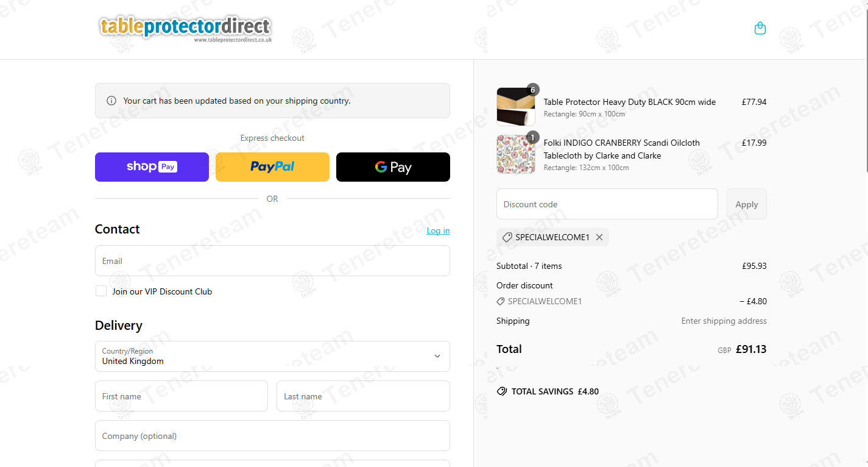Focus the Email input field
This screenshot has width=868, height=467.
(x=272, y=261)
